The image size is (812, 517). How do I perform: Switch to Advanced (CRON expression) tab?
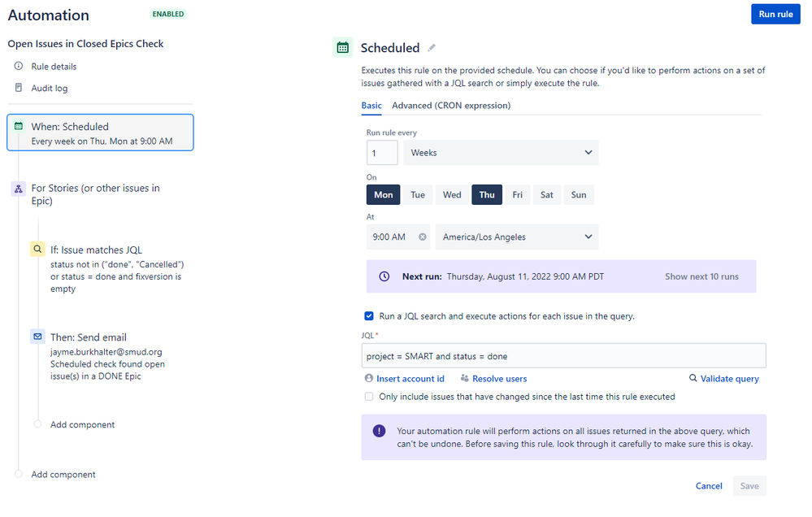(x=451, y=106)
